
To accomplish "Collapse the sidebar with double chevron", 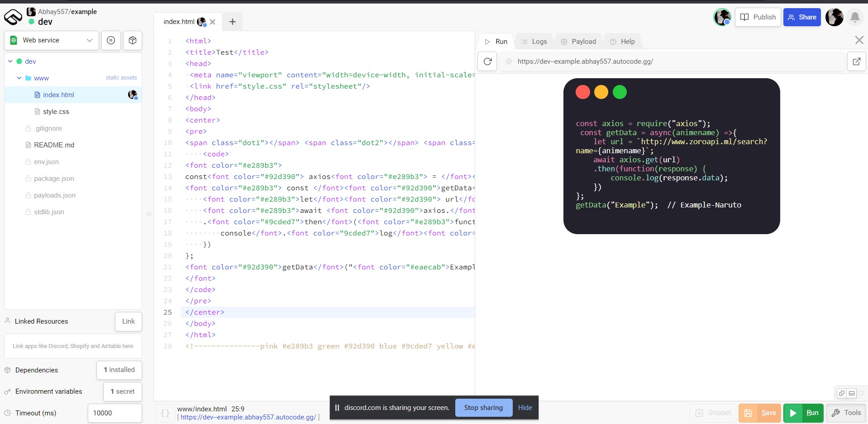I will click(x=149, y=214).
